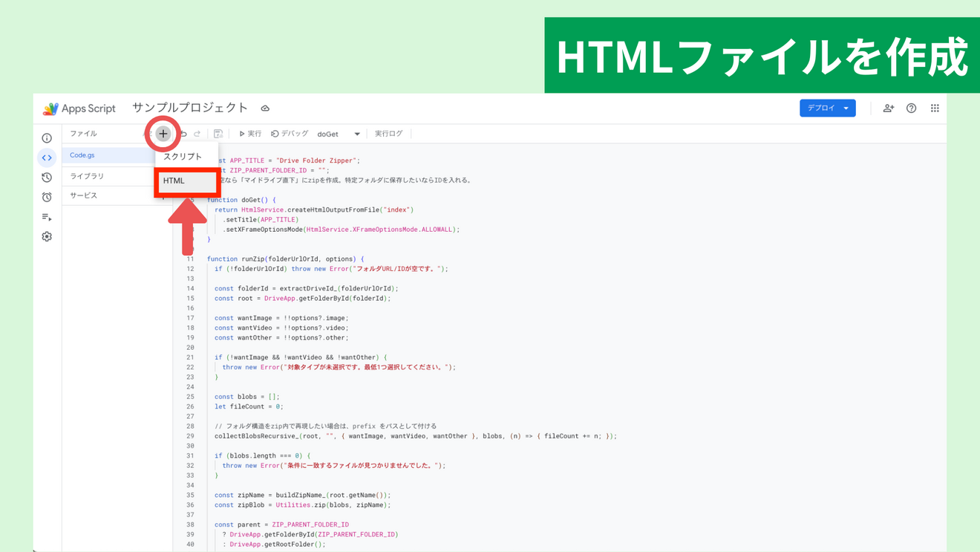
Task: Click the collectBlobsRecursive_ code line
Action: coord(416,436)
